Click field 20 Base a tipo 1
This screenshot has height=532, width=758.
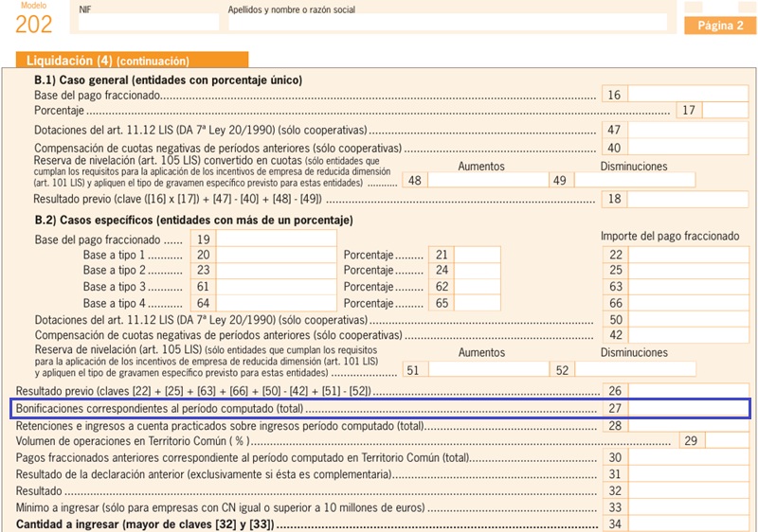click(276, 255)
